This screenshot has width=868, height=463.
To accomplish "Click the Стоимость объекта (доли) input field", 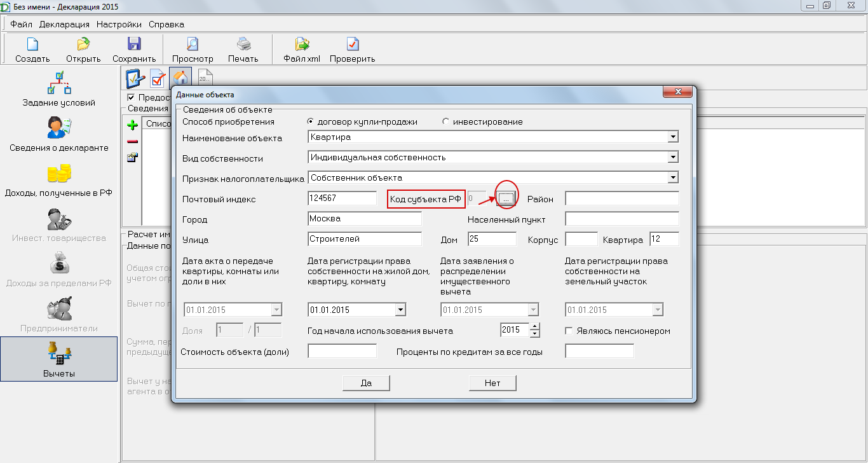I will (x=342, y=351).
